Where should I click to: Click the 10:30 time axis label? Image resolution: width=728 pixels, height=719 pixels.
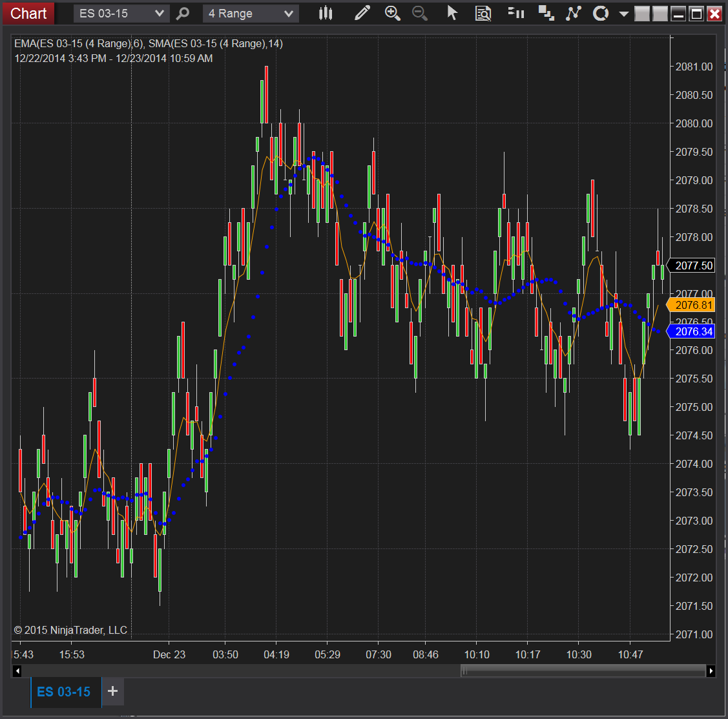[579, 654]
